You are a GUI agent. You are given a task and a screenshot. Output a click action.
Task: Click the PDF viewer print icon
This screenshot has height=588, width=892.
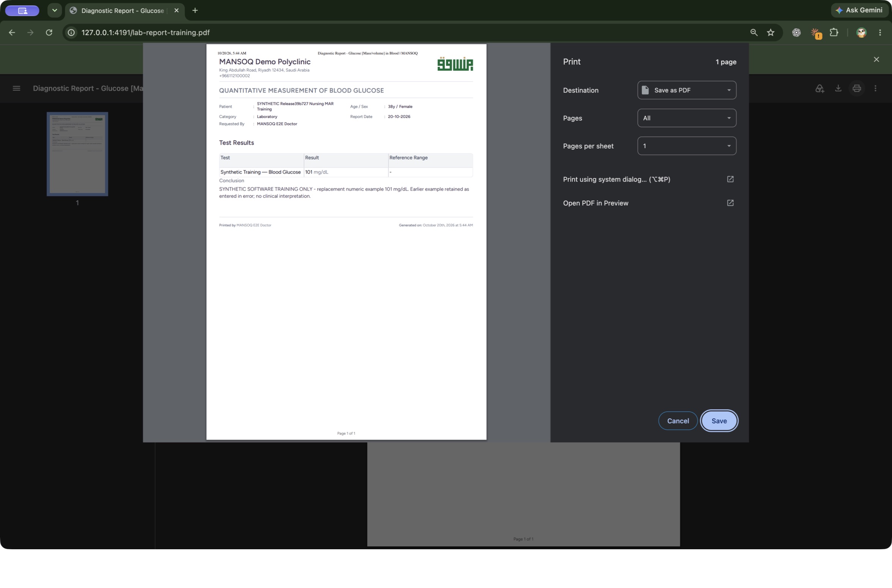pos(857,88)
